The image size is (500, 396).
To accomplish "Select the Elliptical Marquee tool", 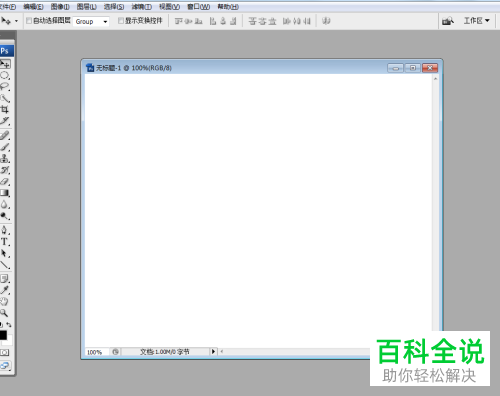I will coord(5,75).
